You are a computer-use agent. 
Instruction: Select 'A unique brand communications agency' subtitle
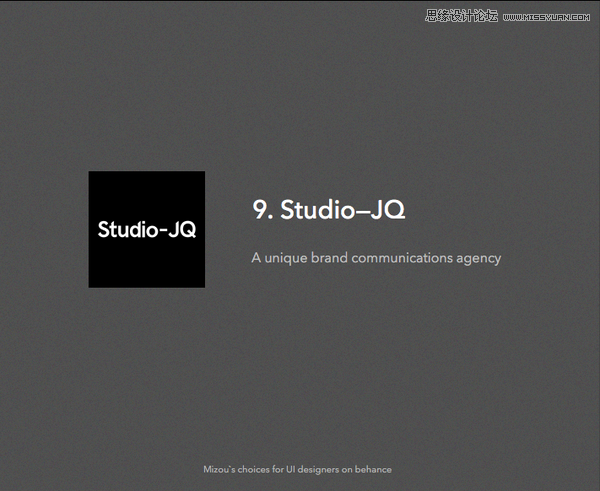376,258
